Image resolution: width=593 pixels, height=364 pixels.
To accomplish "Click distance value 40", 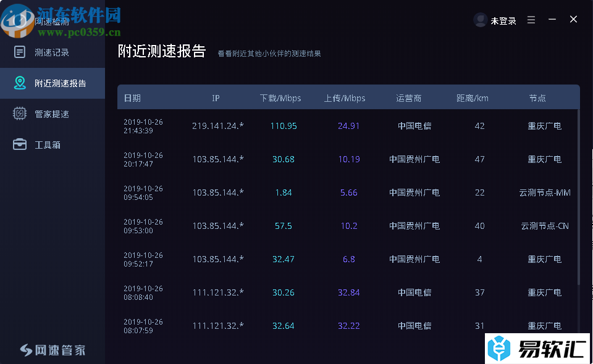I will click(479, 226).
